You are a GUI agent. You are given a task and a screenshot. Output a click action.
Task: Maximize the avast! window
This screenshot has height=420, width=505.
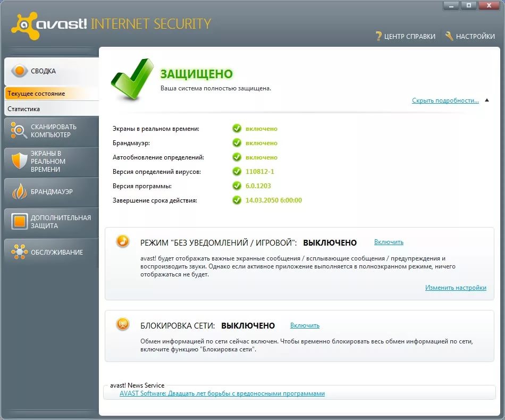pos(469,6)
